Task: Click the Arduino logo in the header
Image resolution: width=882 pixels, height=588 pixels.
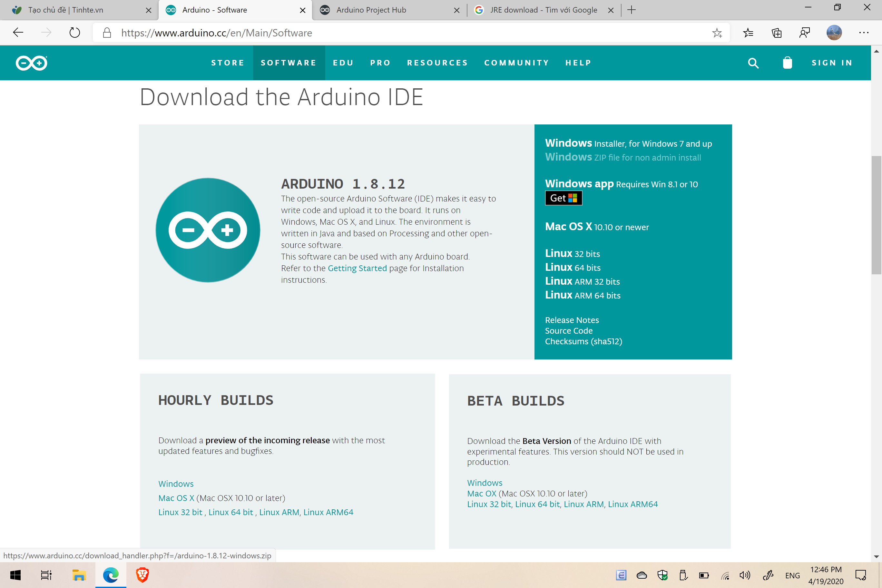Action: (32, 63)
